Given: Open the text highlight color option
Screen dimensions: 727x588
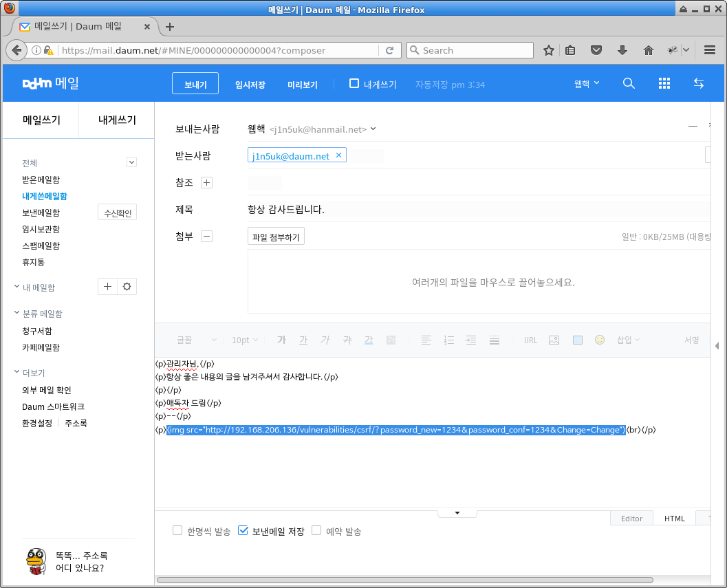Looking at the screenshot, I should click(x=391, y=340).
